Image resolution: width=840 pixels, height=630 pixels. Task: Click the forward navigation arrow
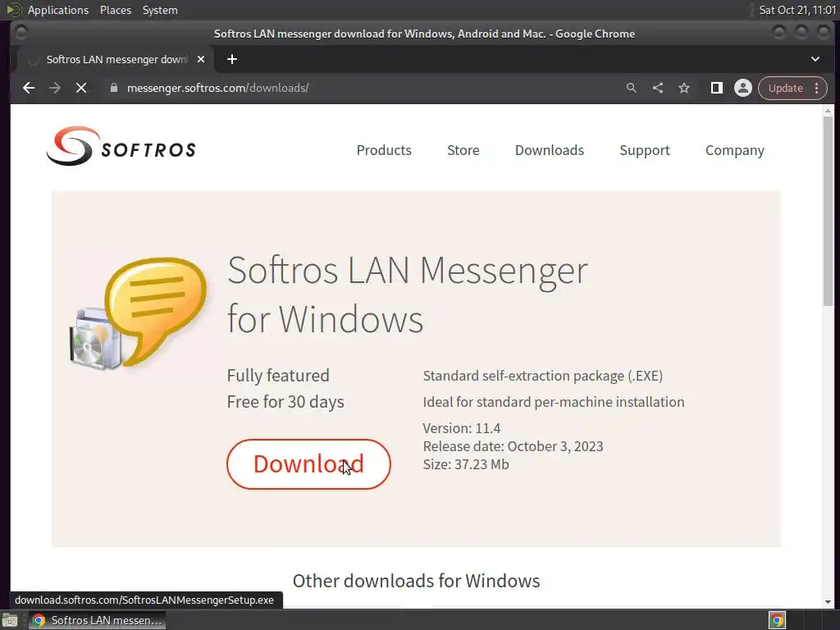point(55,88)
